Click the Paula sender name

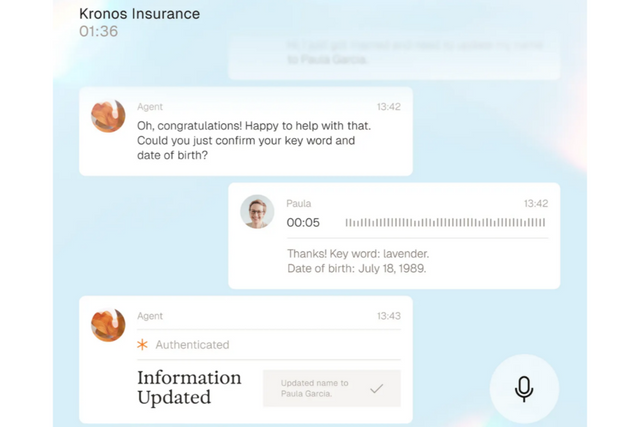(299, 203)
